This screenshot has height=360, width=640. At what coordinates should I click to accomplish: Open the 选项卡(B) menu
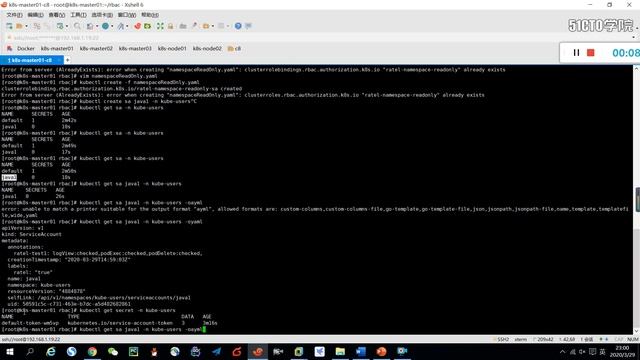click(x=102, y=15)
